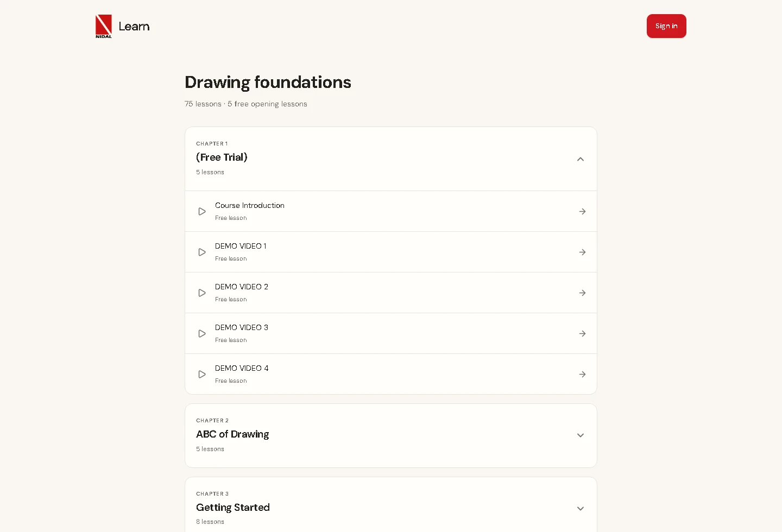
Task: Click the arrow icon on DEMO VIDEO 4 row
Action: pos(582,375)
